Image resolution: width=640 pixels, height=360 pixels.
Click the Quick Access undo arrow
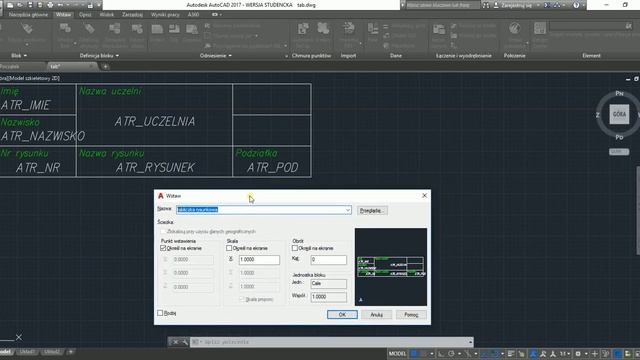pyautogui.click(x=60, y=5)
